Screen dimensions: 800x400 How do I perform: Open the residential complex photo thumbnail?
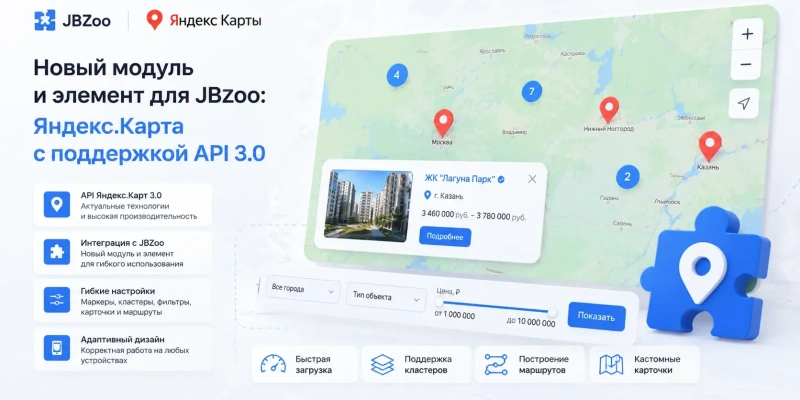(x=368, y=206)
